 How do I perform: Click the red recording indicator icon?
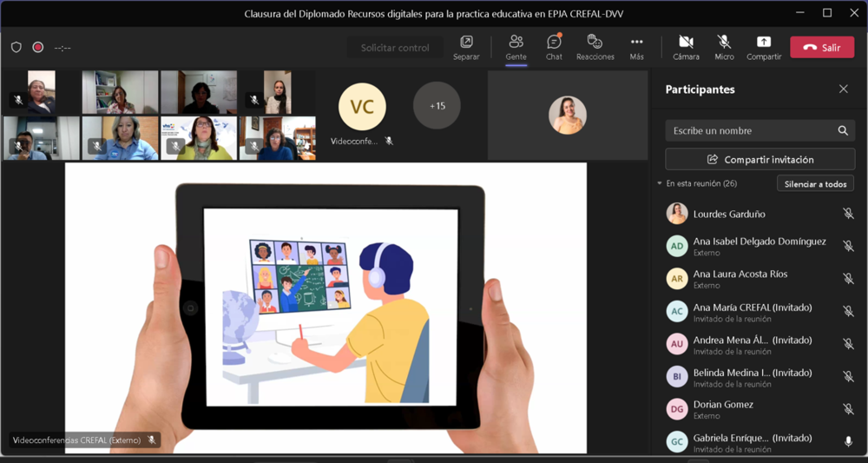(x=38, y=48)
